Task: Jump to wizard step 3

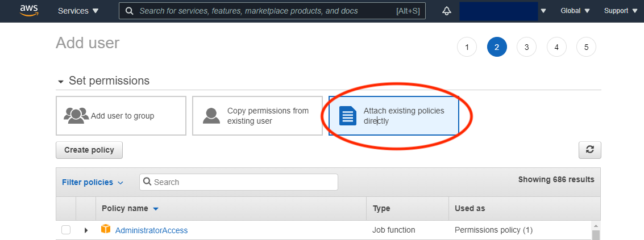Action: coord(526,47)
